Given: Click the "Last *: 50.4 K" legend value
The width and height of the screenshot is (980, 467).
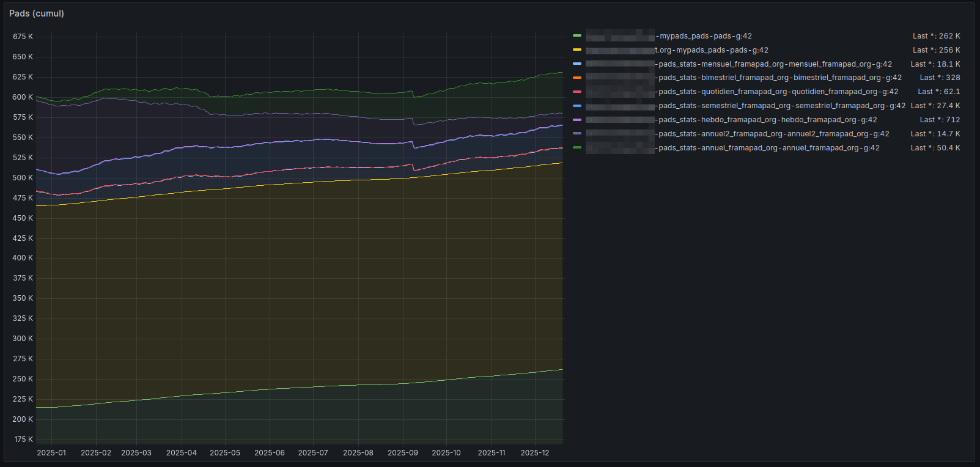Looking at the screenshot, I should 935,148.
